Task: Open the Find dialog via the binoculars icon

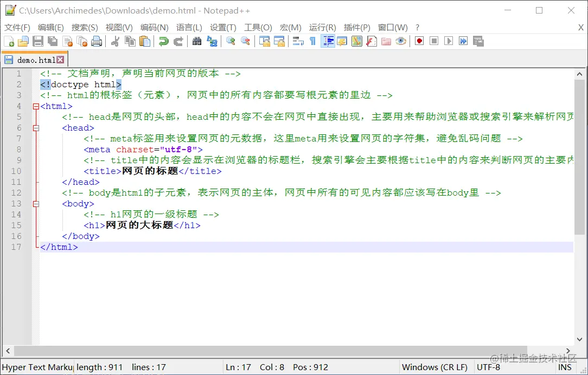Action: pos(197,41)
